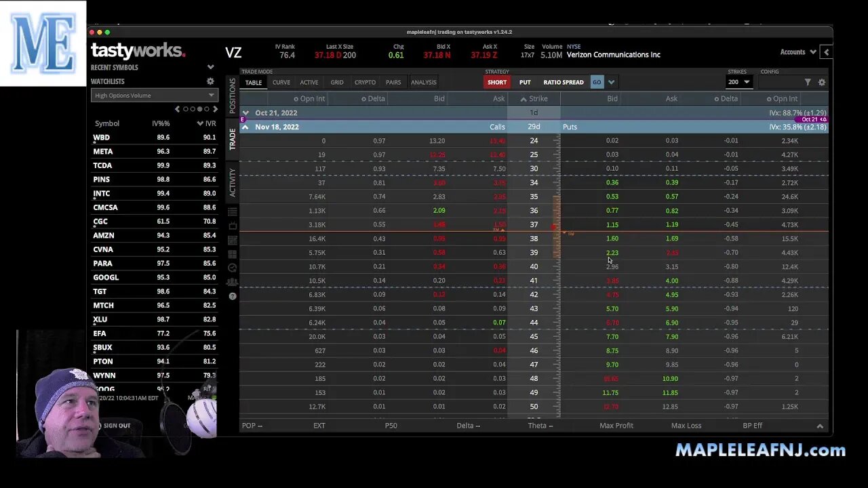Open POSITIONS vertical tab

[x=233, y=96]
